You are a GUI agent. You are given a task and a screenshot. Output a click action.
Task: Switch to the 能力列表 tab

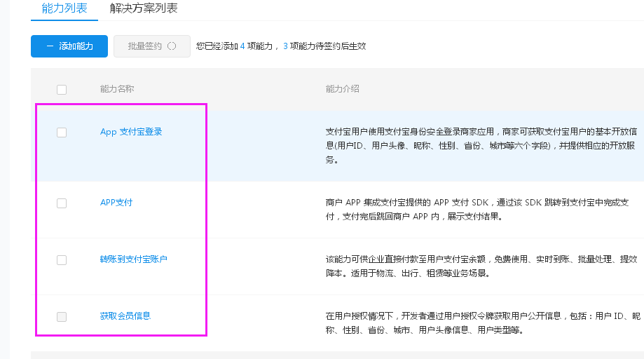[x=64, y=8]
